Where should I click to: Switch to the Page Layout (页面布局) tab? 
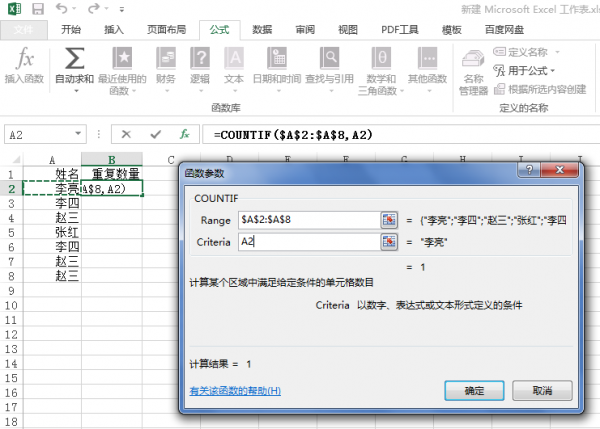click(166, 30)
